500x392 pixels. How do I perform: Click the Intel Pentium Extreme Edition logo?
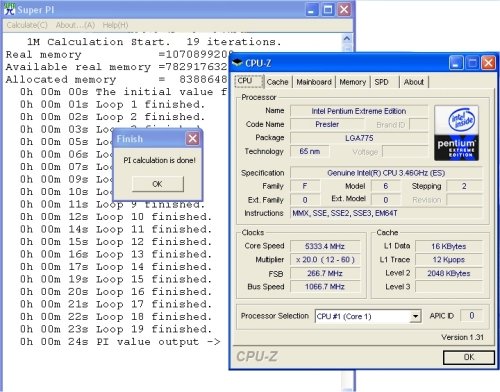pos(456,133)
